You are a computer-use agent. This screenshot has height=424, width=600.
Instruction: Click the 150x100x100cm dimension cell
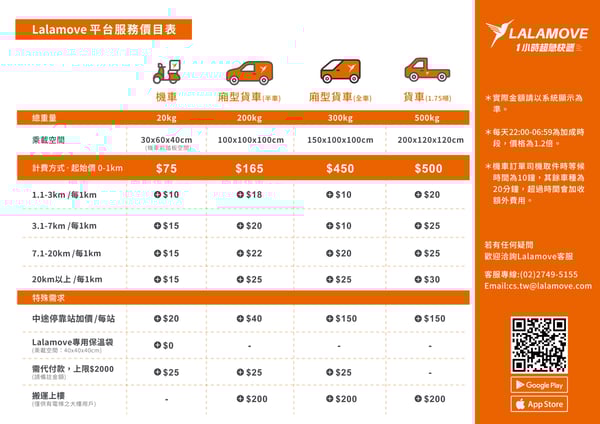[340, 140]
